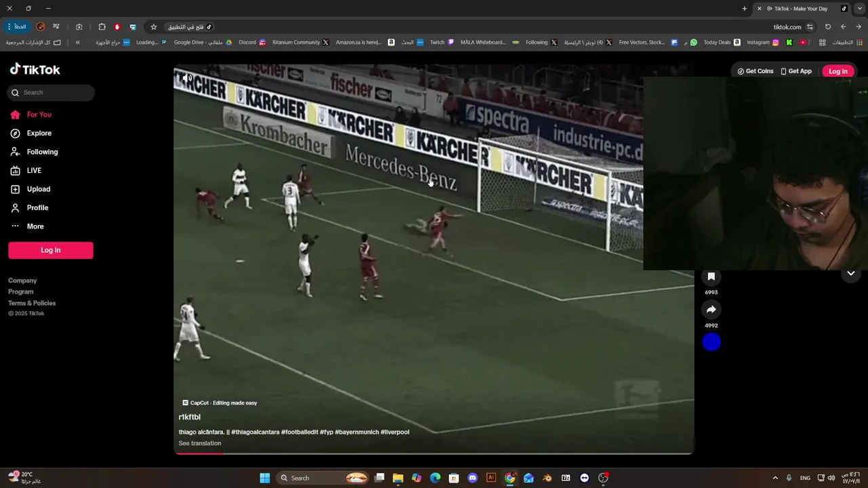Screen dimensions: 868x488
Task: Click the TikTok search field
Action: (x=51, y=93)
